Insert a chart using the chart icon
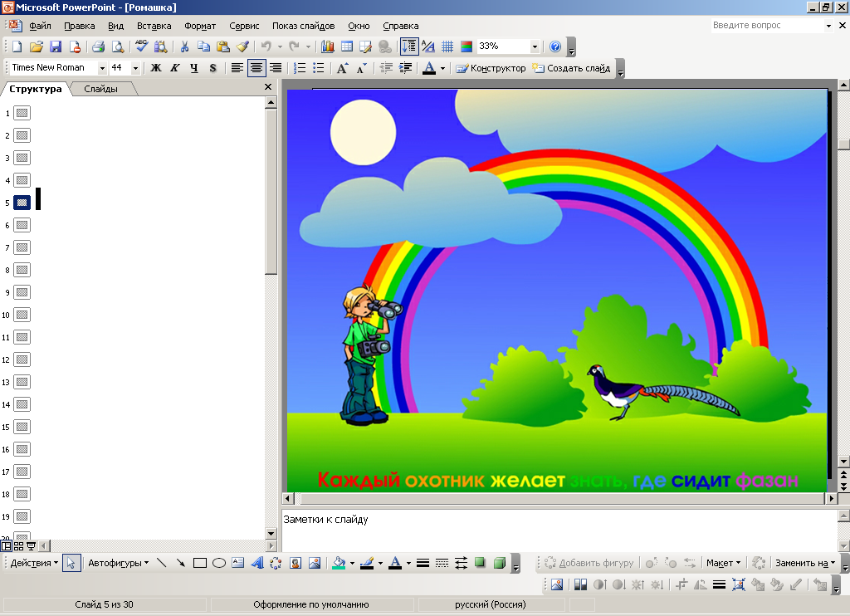 coord(328,47)
